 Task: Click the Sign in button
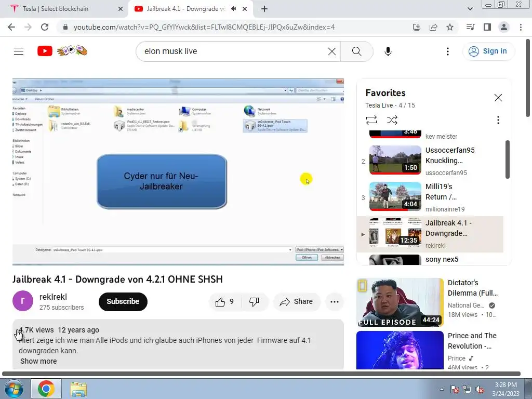pos(488,51)
